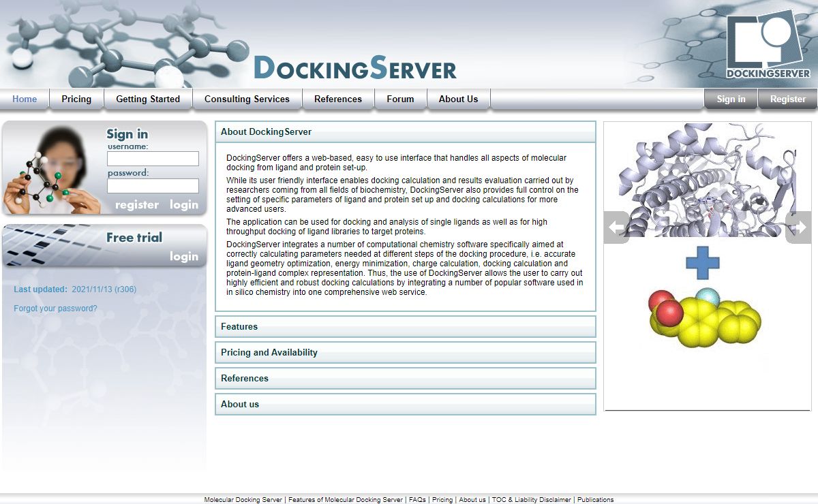
Task: Go to the Forum page in navigation
Action: click(400, 99)
